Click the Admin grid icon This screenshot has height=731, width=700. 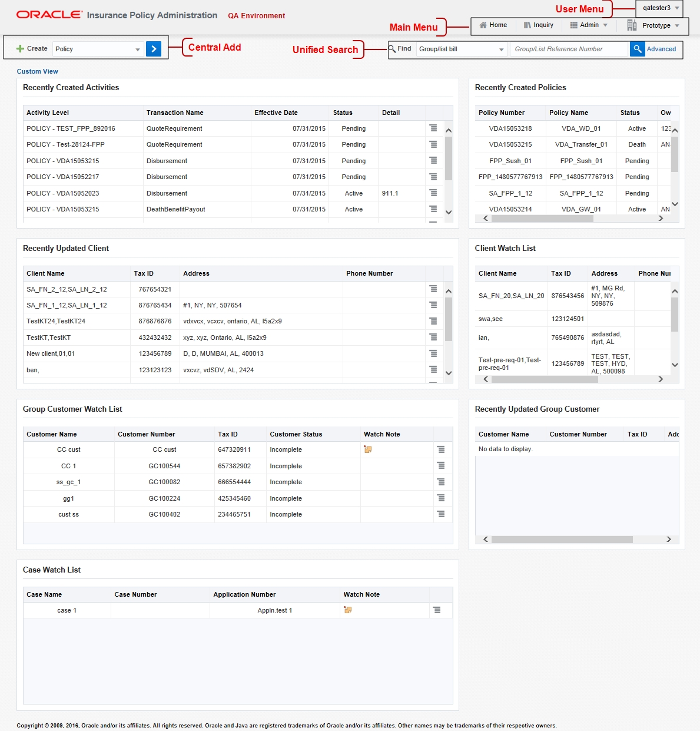coord(573,25)
